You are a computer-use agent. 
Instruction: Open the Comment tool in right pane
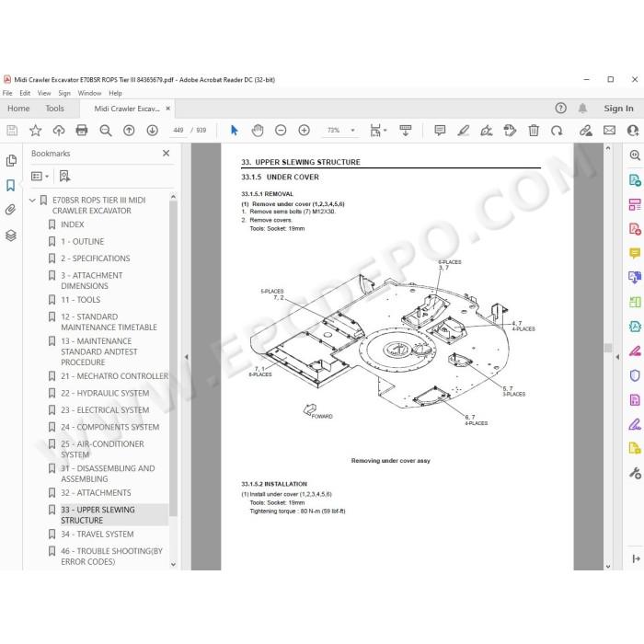point(635,253)
